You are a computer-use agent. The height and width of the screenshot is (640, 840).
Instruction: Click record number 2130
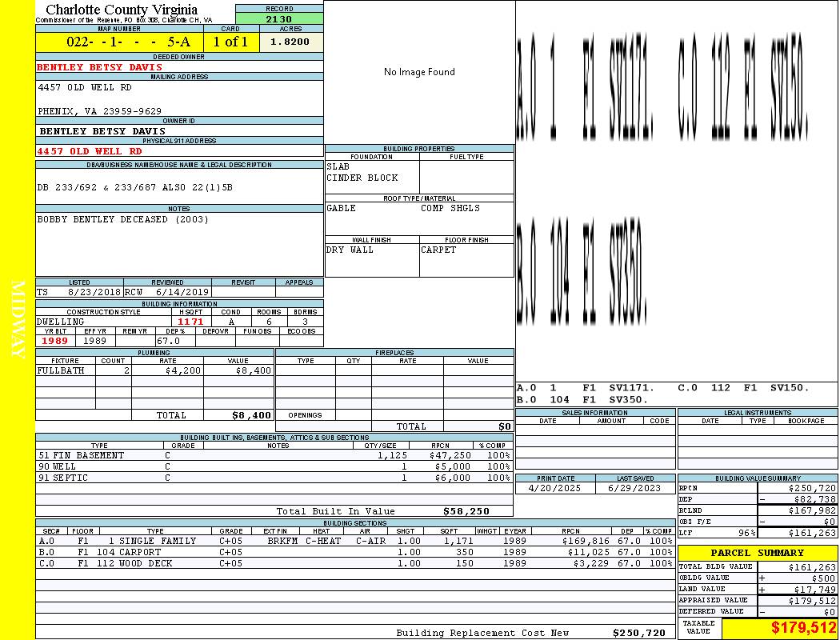[x=279, y=18]
